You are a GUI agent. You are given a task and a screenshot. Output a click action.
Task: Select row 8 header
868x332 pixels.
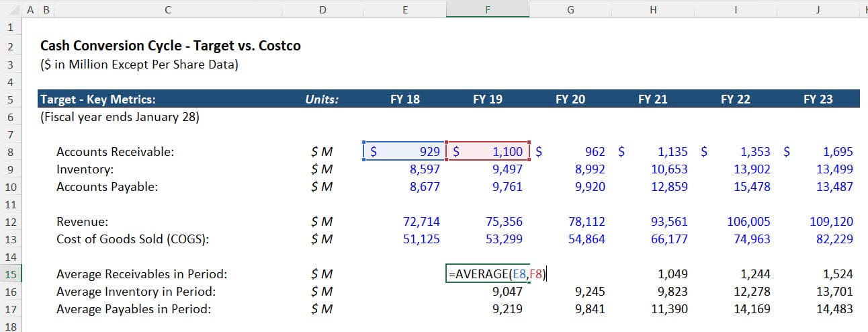tap(10, 152)
